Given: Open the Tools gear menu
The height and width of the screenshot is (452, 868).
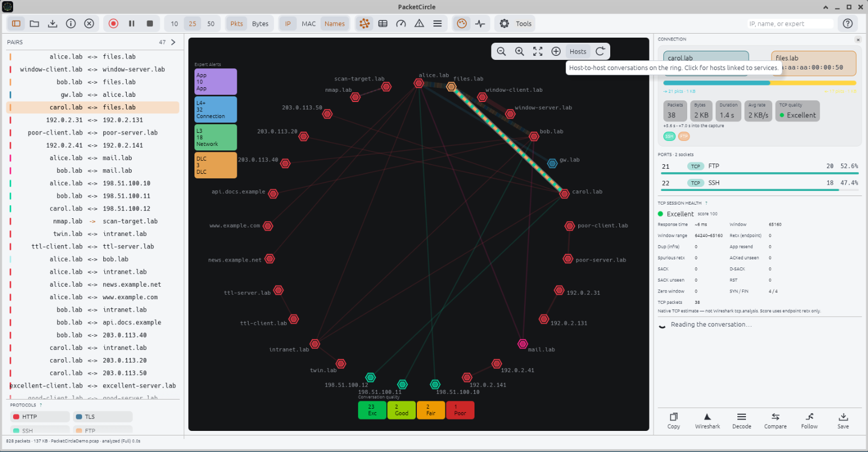Looking at the screenshot, I should point(515,23).
